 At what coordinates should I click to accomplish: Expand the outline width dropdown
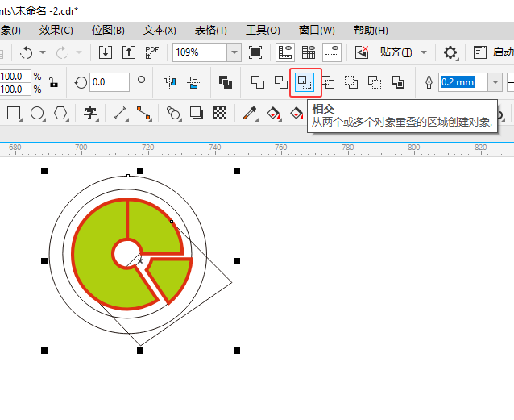pyautogui.click(x=494, y=82)
